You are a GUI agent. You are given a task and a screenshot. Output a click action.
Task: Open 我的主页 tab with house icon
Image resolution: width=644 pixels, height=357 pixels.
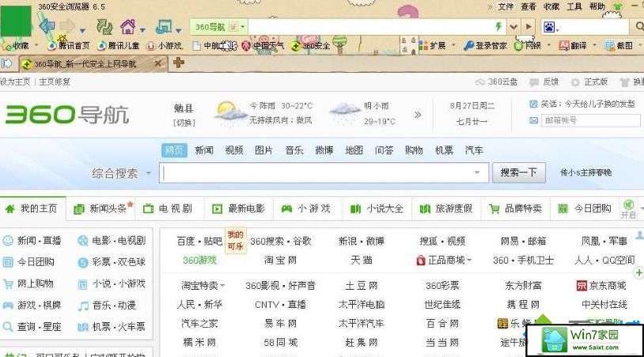tap(32, 209)
